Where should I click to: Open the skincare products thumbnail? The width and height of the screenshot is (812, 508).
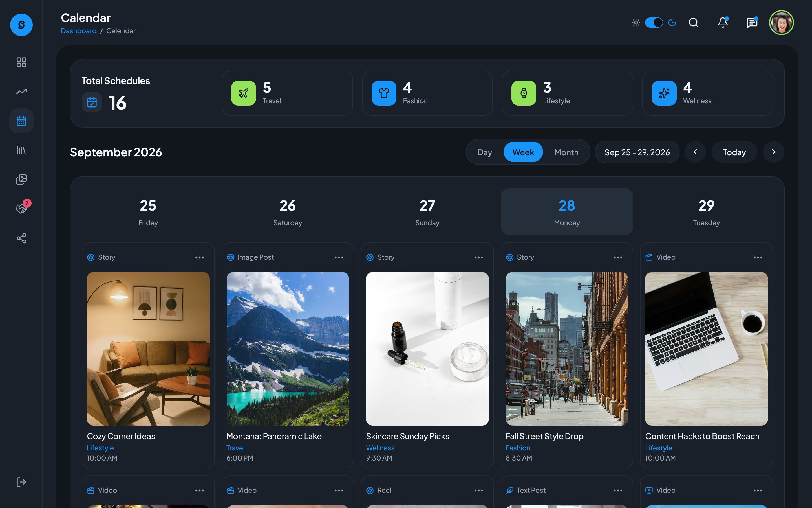(x=427, y=349)
